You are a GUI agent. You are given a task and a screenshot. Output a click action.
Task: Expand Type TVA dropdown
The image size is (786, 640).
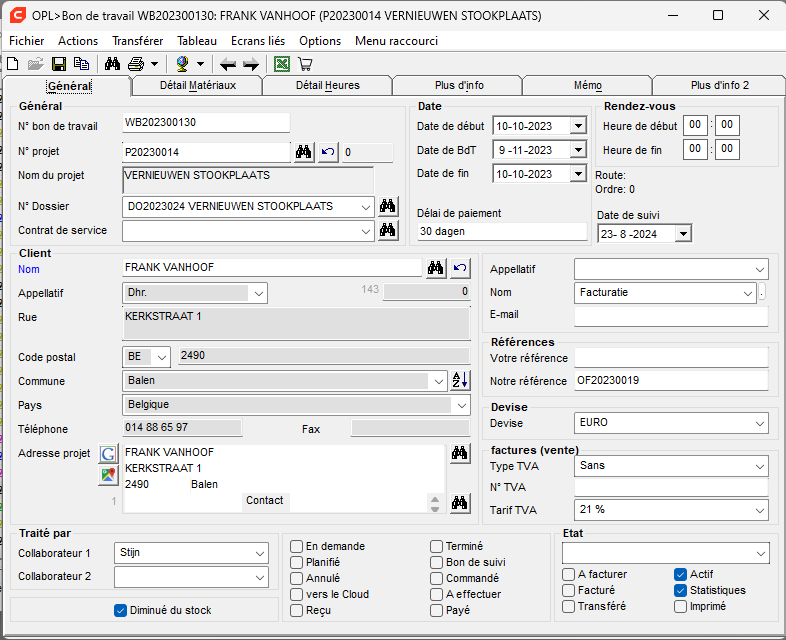(760, 467)
